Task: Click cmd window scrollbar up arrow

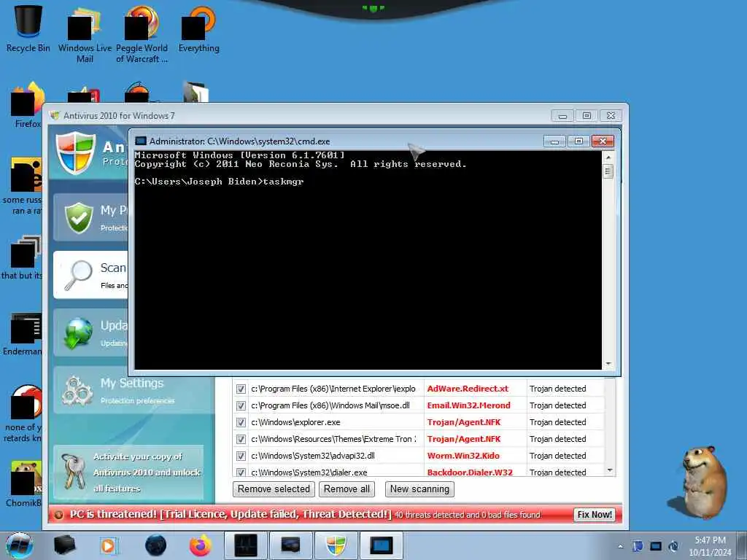Action: pyautogui.click(x=608, y=157)
